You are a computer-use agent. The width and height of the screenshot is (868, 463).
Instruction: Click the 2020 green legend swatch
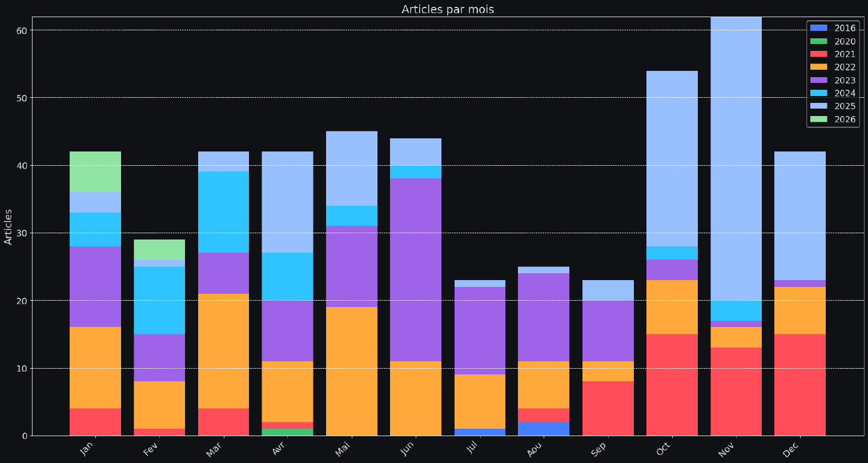tap(819, 41)
